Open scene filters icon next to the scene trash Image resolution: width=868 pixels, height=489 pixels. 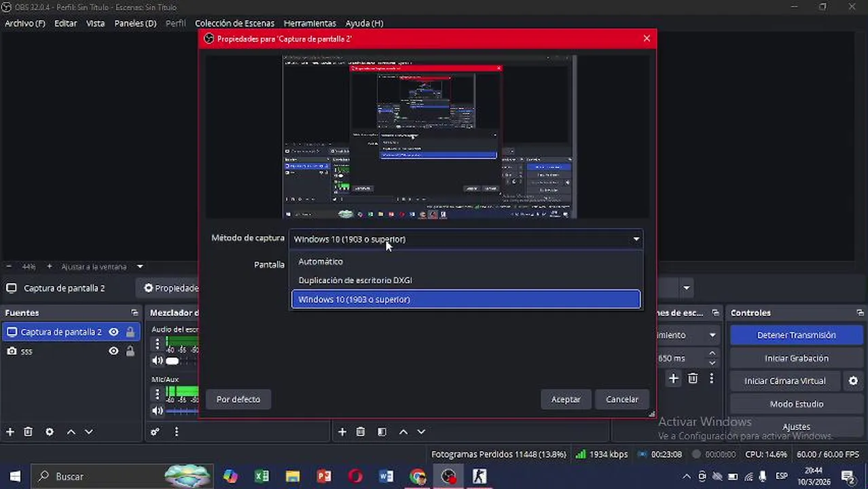click(x=382, y=432)
